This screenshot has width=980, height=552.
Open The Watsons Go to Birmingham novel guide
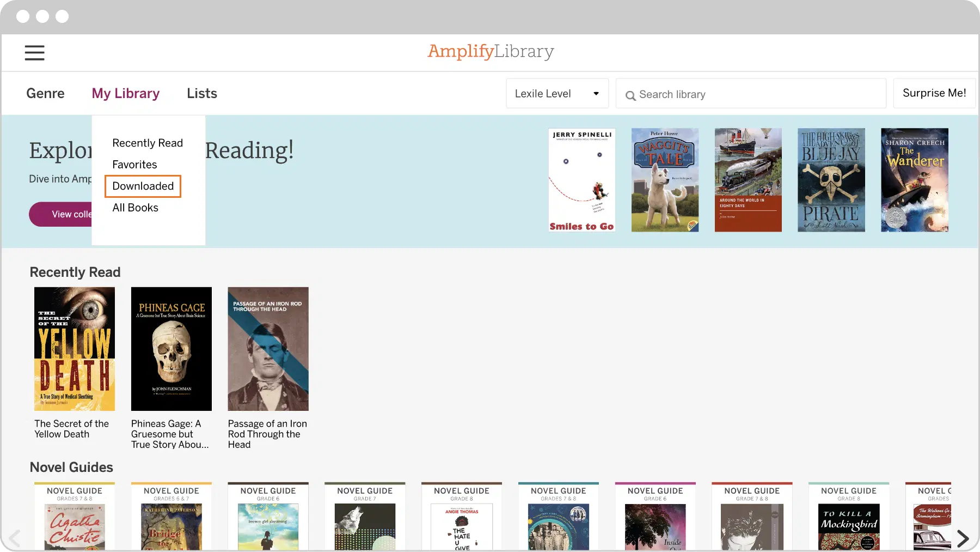click(928, 516)
